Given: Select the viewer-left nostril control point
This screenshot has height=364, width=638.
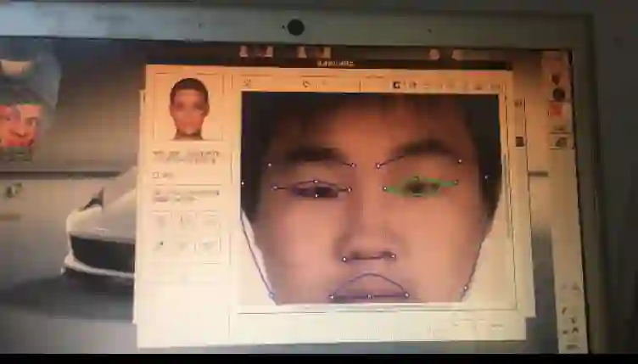Looking at the screenshot, I should [x=344, y=259].
